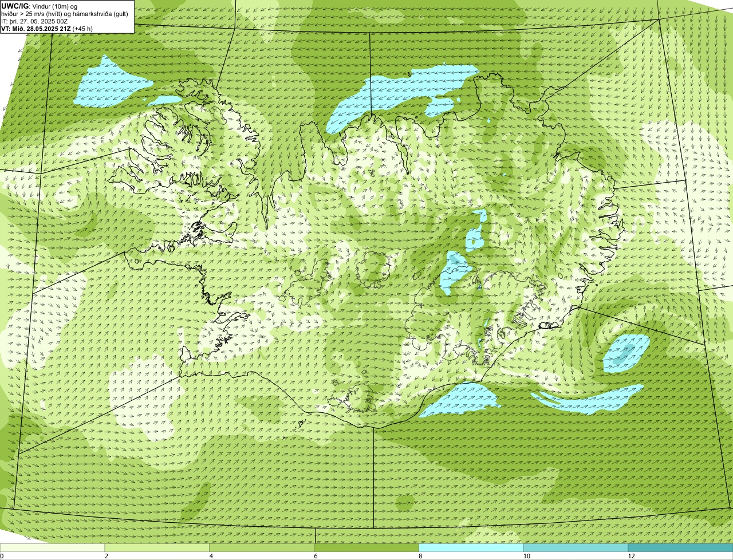Click the "12" label on the color scale
This screenshot has width=733, height=560.
coord(630,556)
